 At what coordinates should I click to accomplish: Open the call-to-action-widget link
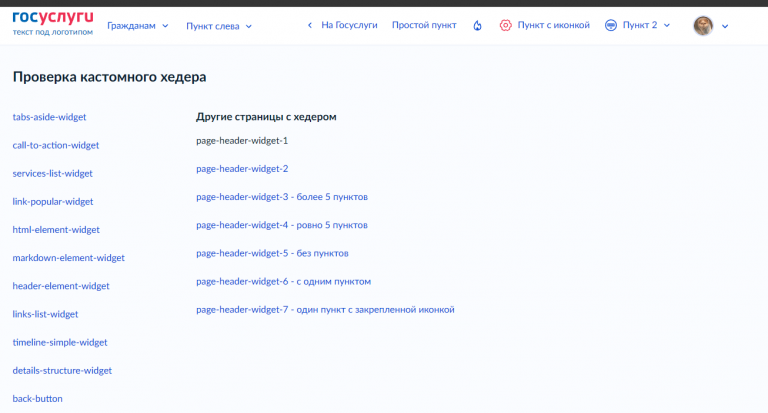(56, 145)
